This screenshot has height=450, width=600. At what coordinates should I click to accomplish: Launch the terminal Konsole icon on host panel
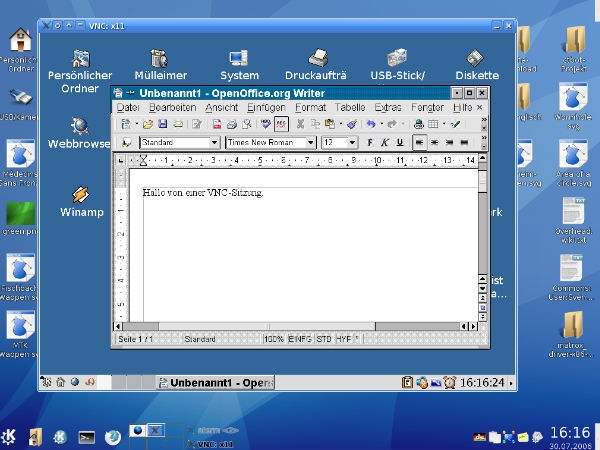coord(87,437)
